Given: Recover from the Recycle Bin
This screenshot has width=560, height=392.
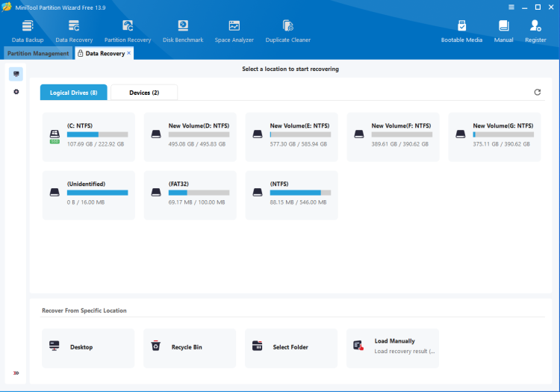Looking at the screenshot, I should pos(190,348).
